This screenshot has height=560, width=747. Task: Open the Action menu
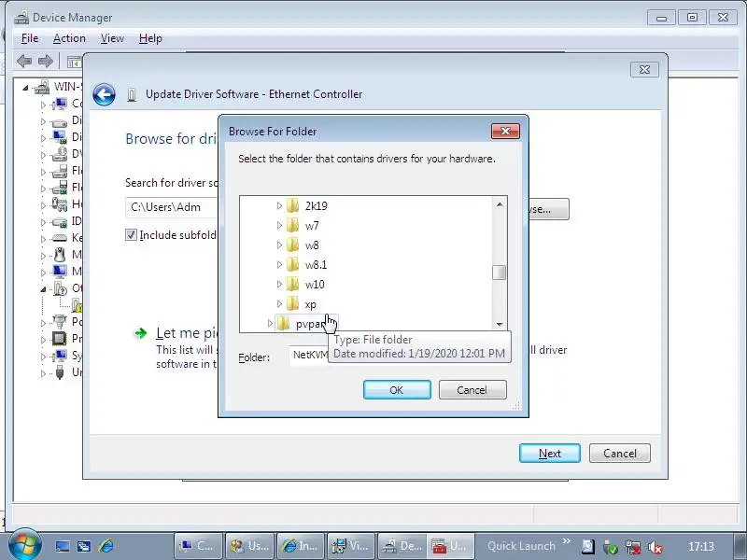tap(69, 38)
